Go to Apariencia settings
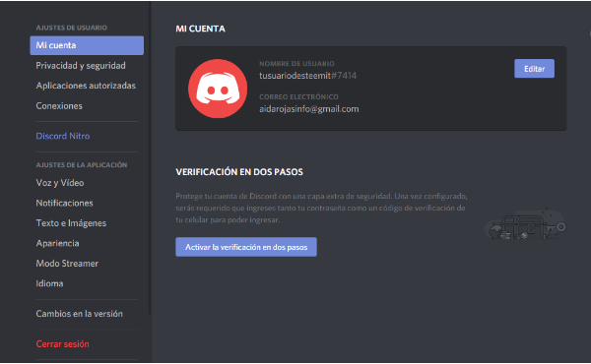The image size is (591, 364). [58, 243]
